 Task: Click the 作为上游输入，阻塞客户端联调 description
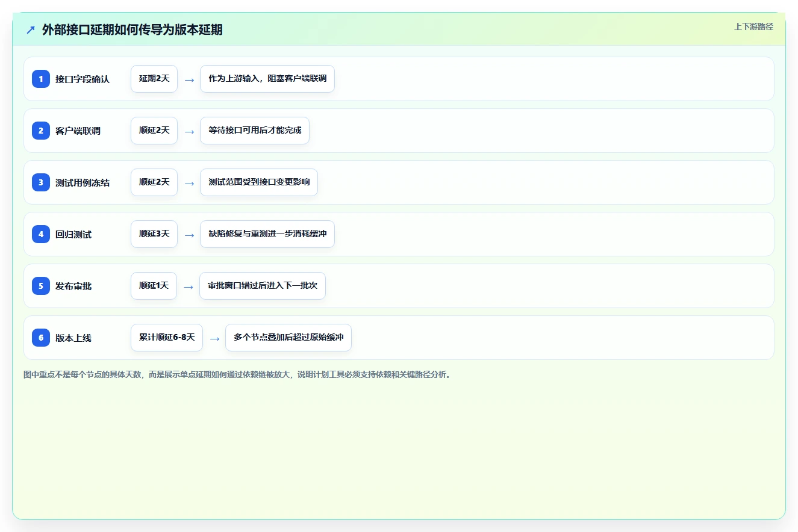(267, 79)
